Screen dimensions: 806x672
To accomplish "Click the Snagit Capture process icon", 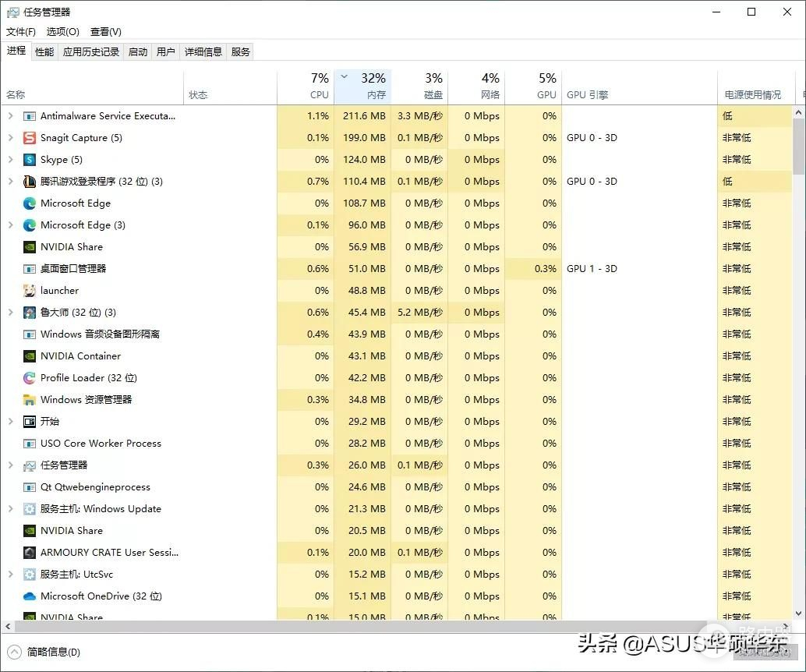I will tap(30, 138).
